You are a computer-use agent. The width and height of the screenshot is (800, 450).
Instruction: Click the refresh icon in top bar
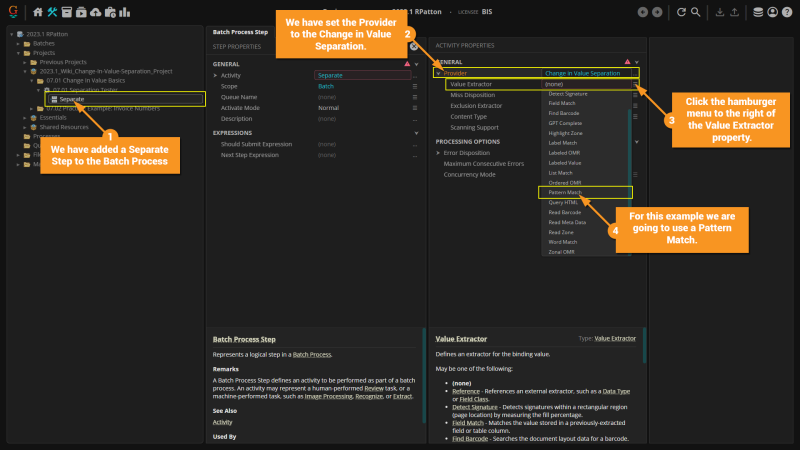coord(681,12)
